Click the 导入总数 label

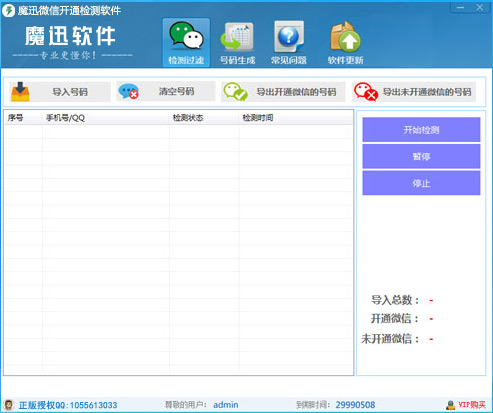(395, 300)
